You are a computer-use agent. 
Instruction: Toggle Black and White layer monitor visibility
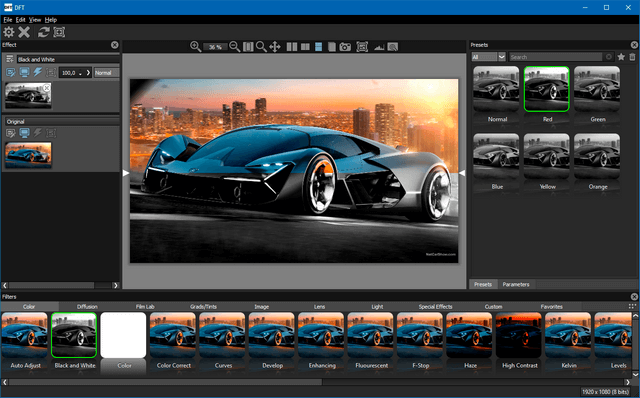(x=24, y=73)
